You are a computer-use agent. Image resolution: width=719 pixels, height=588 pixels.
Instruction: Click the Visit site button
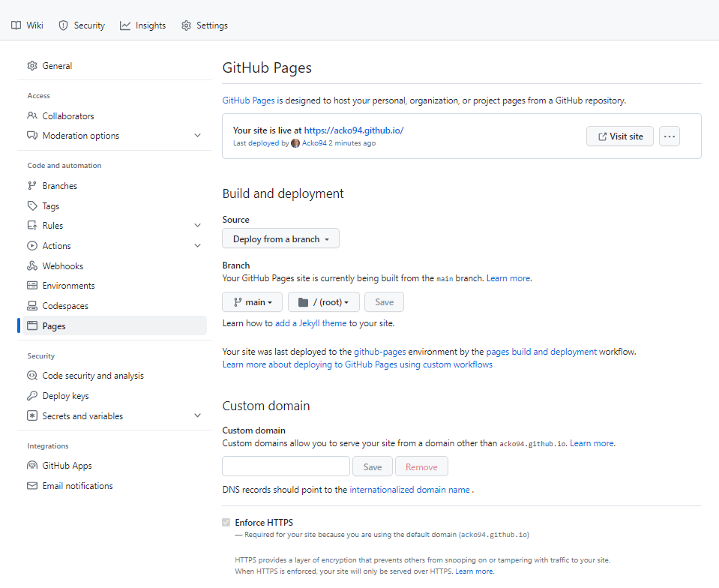pyautogui.click(x=620, y=136)
